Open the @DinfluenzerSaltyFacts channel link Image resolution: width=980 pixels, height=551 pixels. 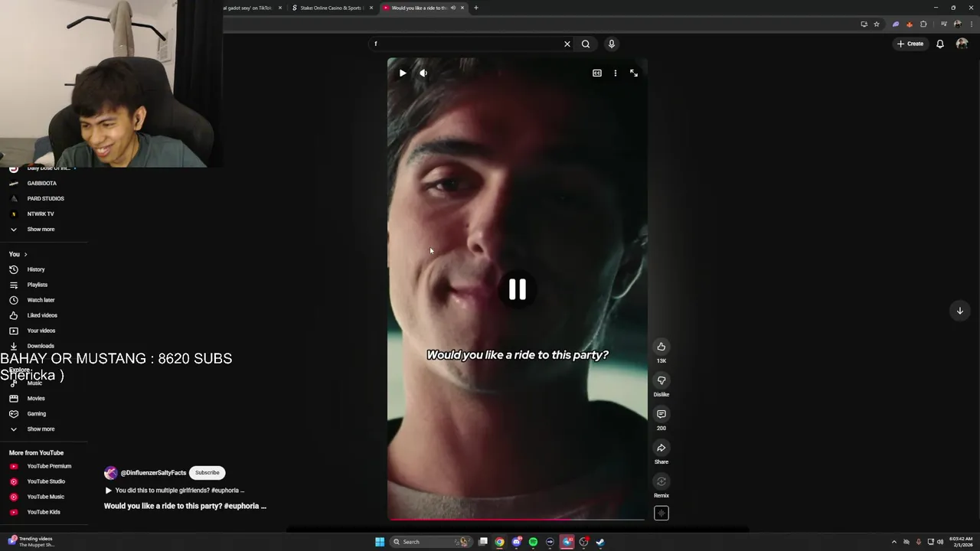[153, 473]
